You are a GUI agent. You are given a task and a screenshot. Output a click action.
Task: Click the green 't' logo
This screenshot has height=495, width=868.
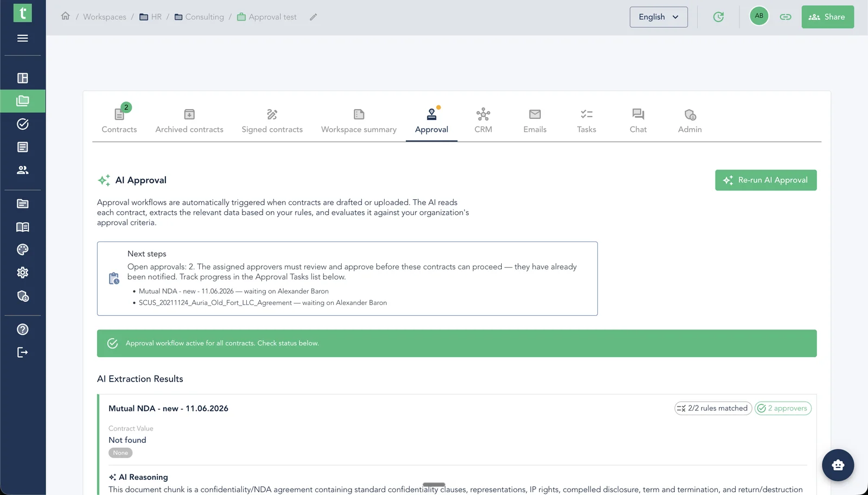(22, 13)
